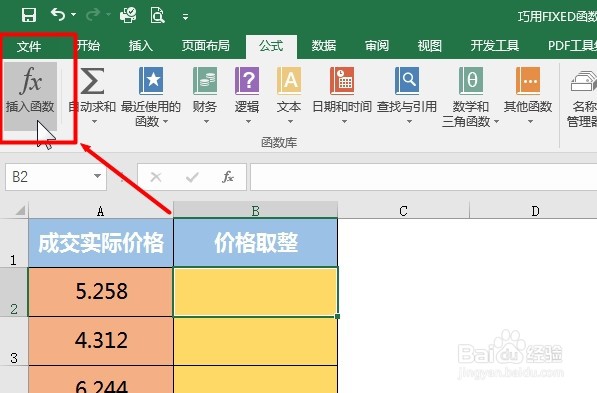Undo the last action
597x393 pixels.
(x=58, y=15)
